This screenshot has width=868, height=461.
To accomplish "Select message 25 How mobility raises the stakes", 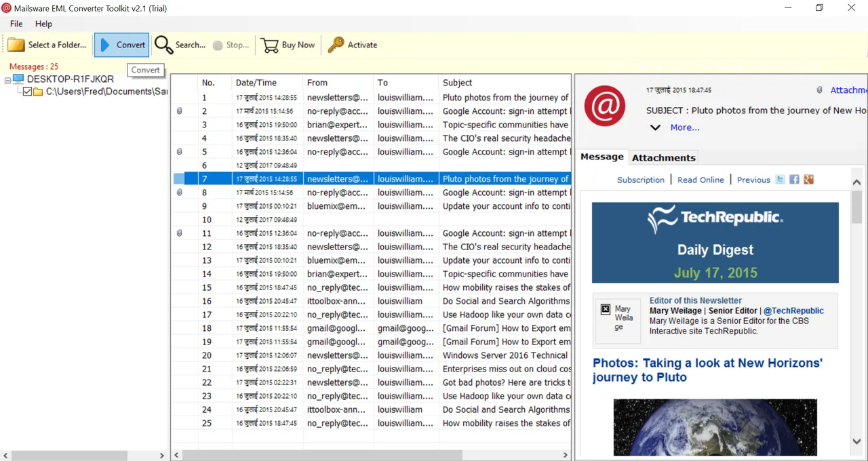I will (x=371, y=423).
